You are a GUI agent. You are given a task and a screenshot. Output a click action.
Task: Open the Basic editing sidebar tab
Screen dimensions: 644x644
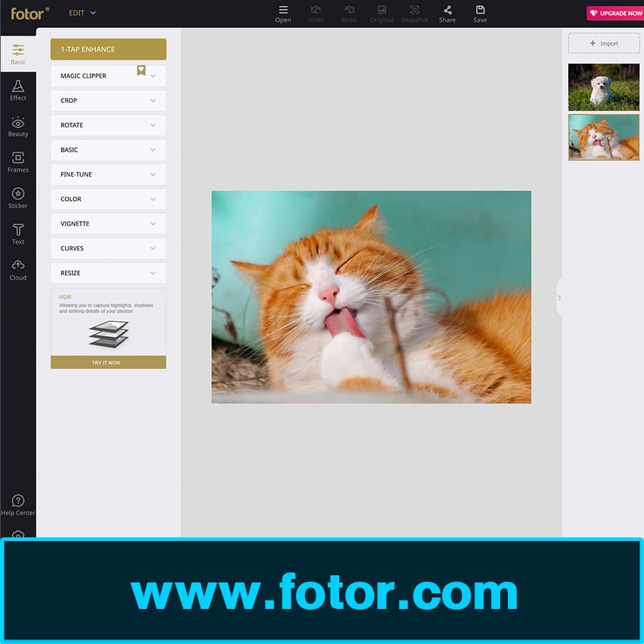pyautogui.click(x=18, y=54)
